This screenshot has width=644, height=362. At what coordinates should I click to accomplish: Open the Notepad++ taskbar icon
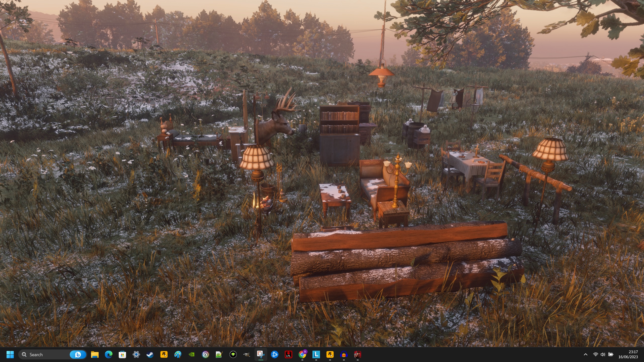(219, 354)
